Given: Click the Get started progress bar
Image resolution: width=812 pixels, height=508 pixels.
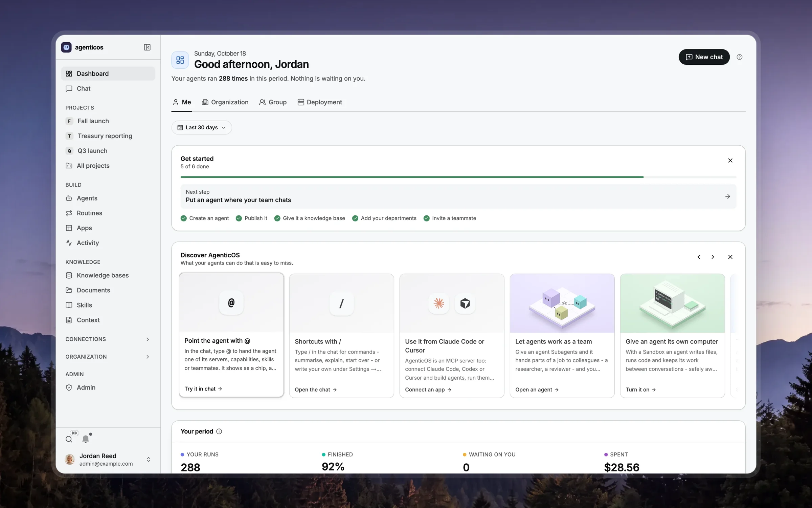Looking at the screenshot, I should pyautogui.click(x=458, y=177).
